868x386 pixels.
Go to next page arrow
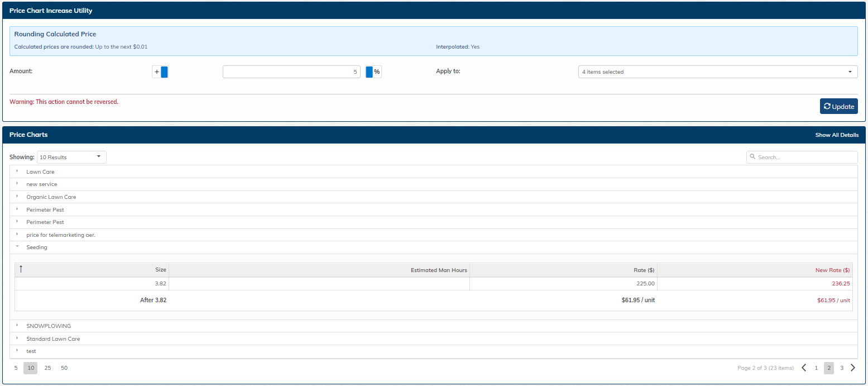click(852, 368)
